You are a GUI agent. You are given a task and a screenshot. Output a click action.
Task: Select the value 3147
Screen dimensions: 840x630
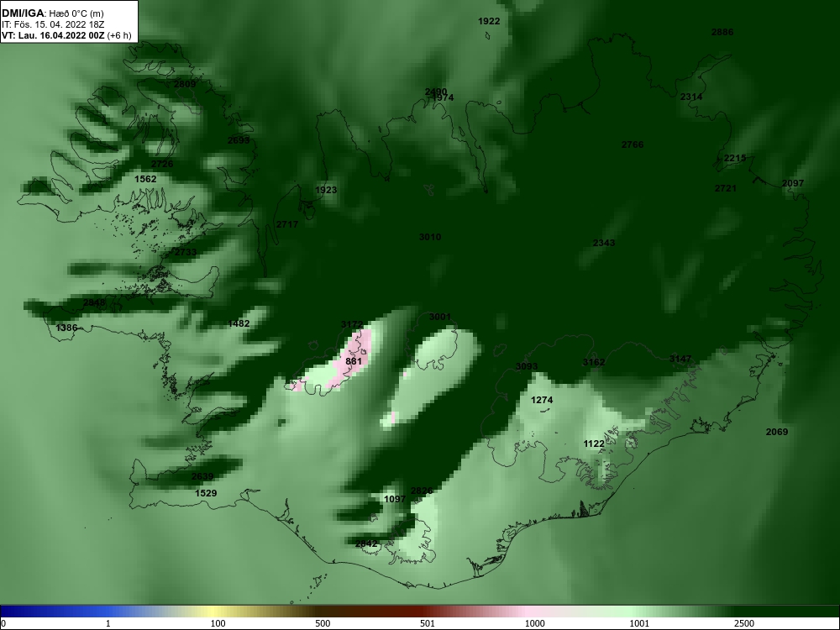pyautogui.click(x=680, y=359)
